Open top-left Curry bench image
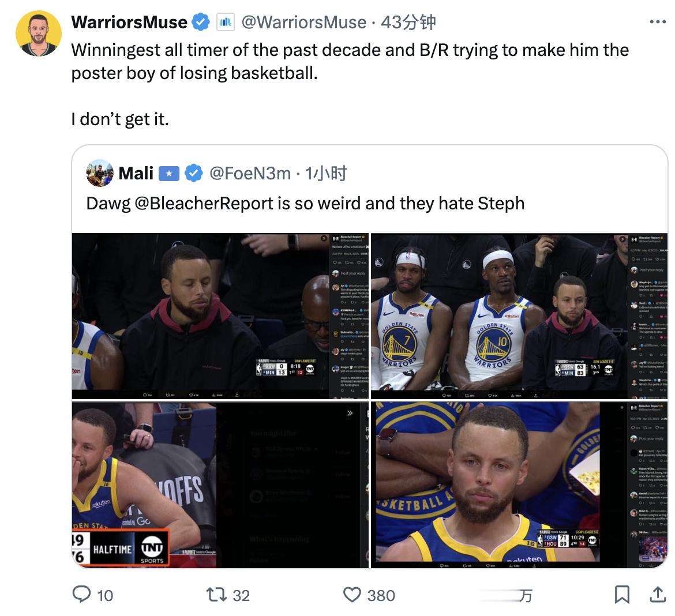The width and height of the screenshot is (675, 616). click(220, 317)
